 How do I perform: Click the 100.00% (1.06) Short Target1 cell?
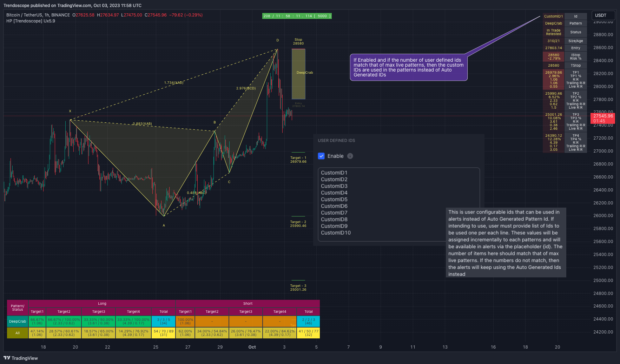185,322
